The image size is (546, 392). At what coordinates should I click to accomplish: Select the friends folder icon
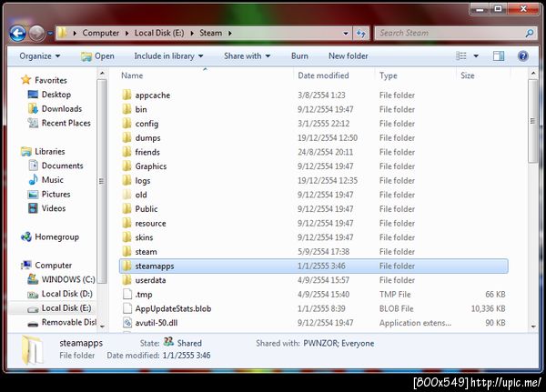pos(127,152)
